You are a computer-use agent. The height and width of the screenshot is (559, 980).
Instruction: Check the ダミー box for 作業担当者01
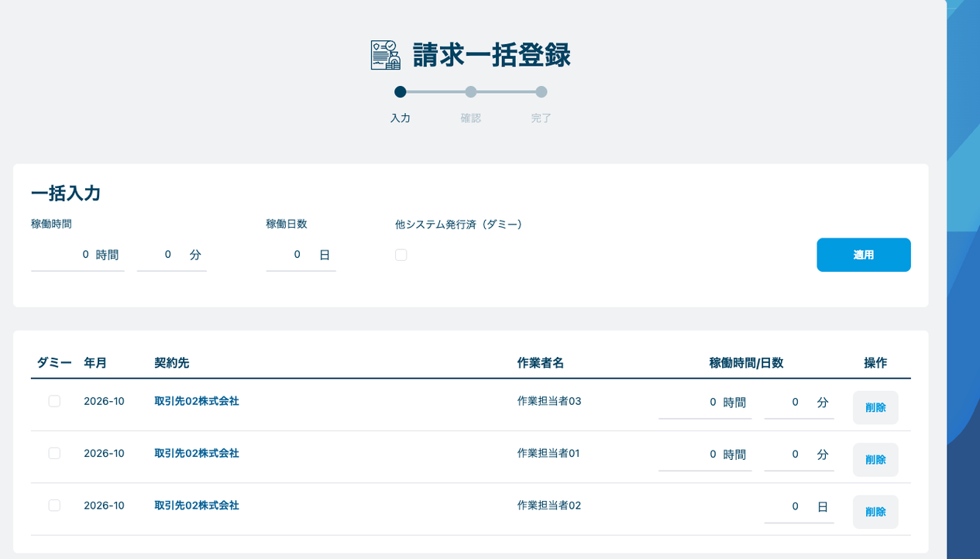(x=54, y=453)
